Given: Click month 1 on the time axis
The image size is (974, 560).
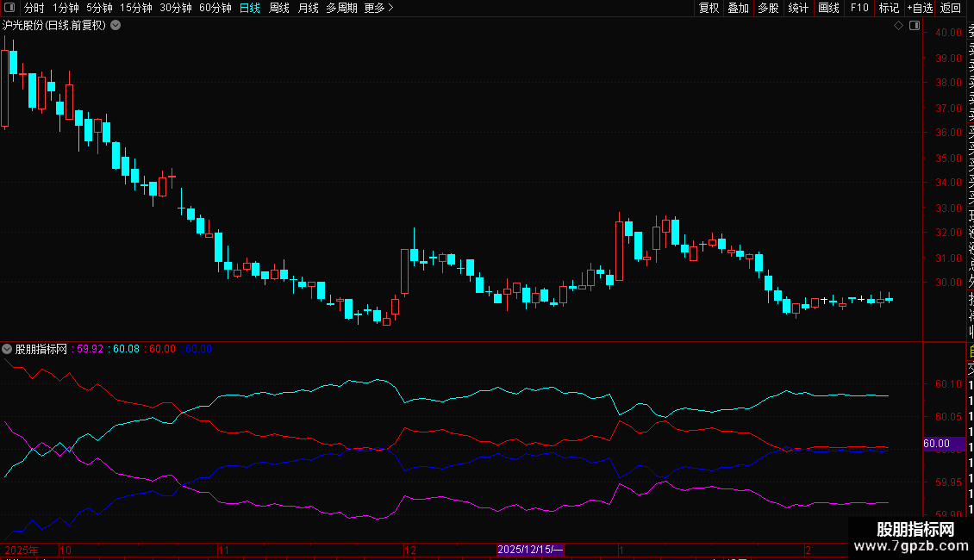Looking at the screenshot, I should pyautogui.click(x=621, y=550).
